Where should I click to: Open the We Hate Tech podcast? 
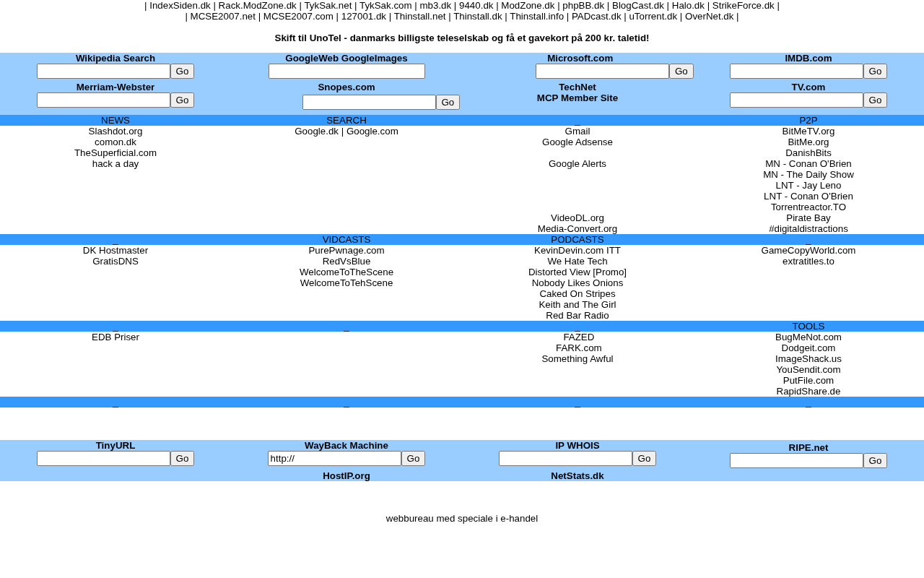click(x=577, y=262)
